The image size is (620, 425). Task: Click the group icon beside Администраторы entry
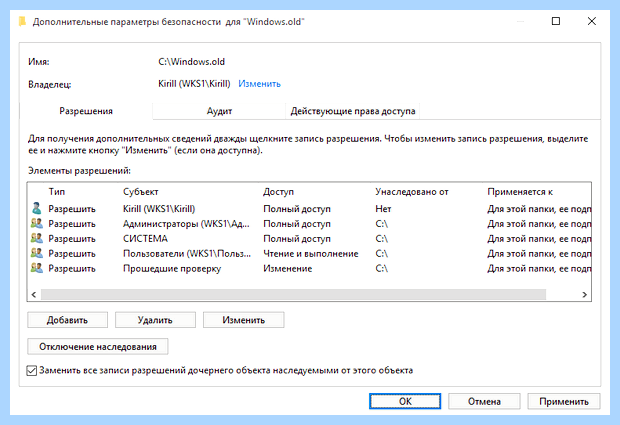[36, 223]
